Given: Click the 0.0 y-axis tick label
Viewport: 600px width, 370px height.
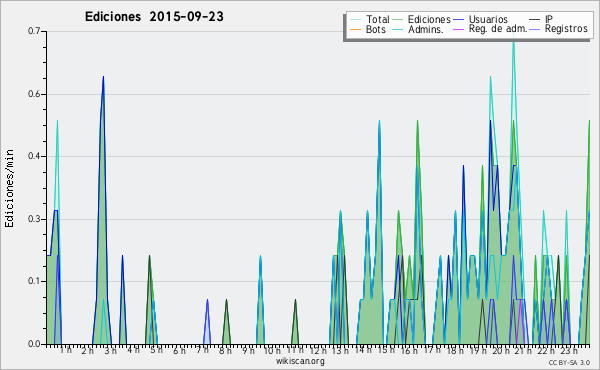Looking at the screenshot, I should click(34, 344).
